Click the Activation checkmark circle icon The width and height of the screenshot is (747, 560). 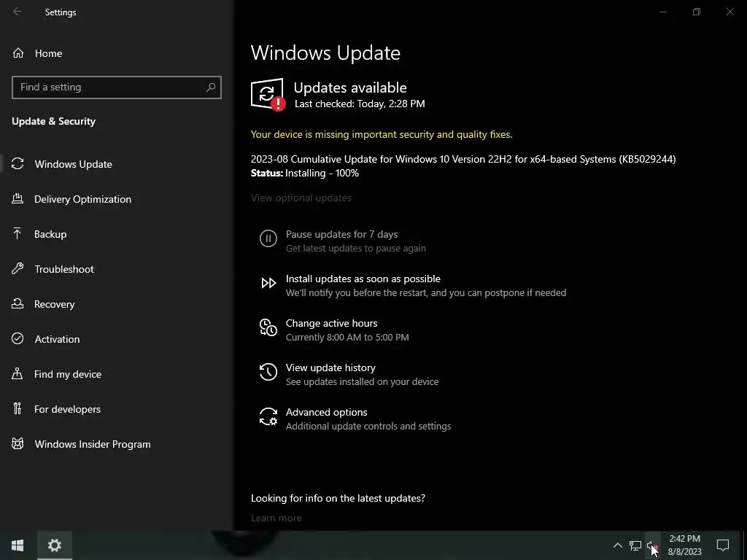point(18,338)
